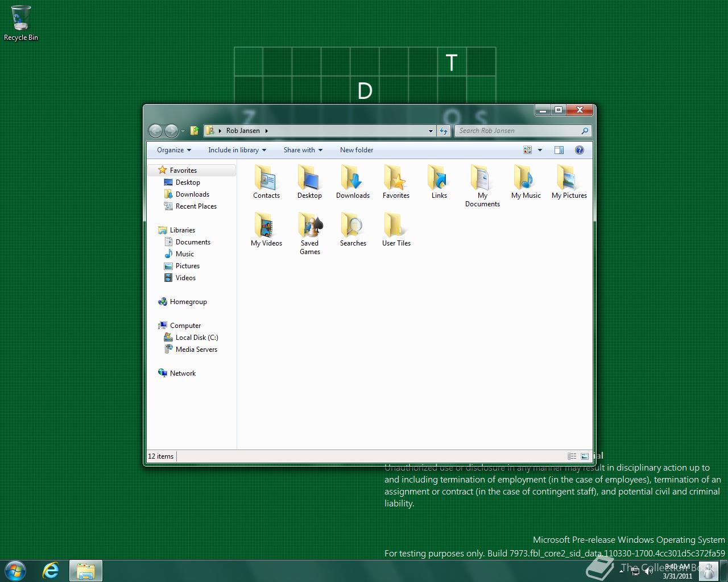Select Recent Places in navigation pane

point(196,206)
